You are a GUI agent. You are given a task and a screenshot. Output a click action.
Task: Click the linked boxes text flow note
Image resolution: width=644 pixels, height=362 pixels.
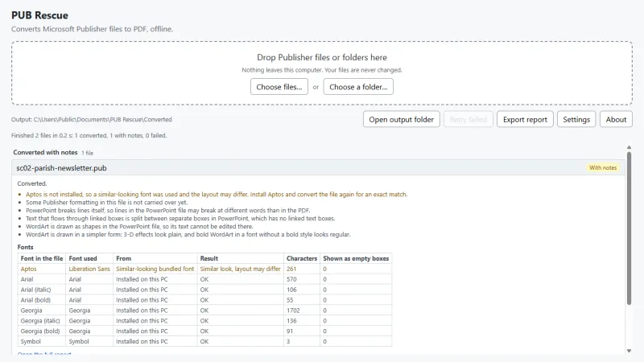(x=180, y=218)
